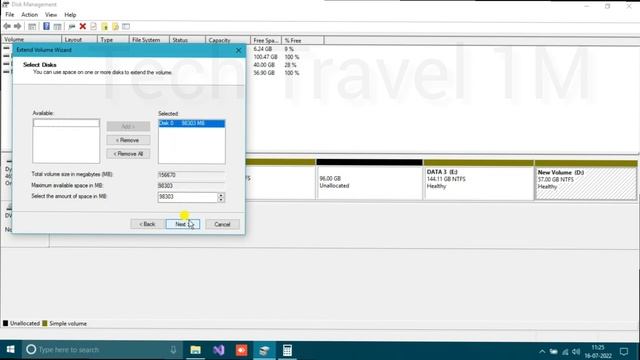Sort by the % Free column header

(x=303, y=40)
